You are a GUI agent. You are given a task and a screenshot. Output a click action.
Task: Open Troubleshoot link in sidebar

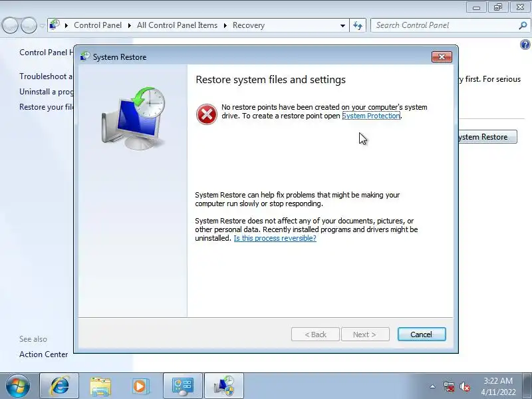[46, 76]
